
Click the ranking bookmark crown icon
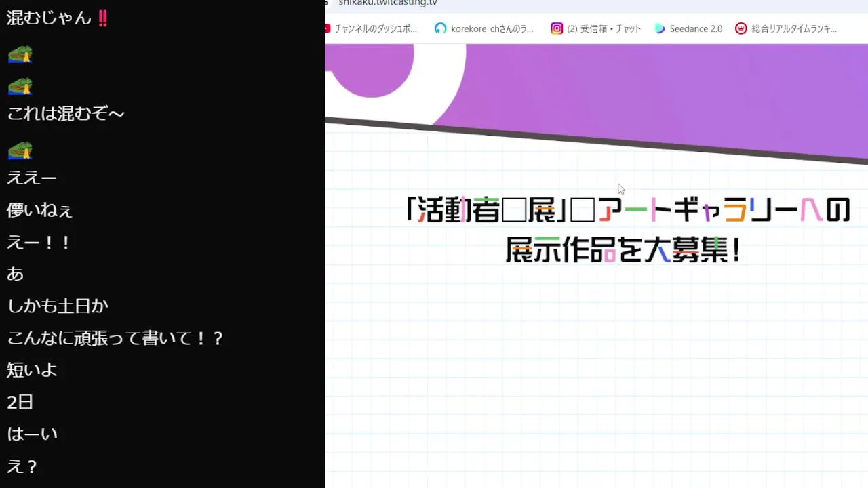pos(741,28)
